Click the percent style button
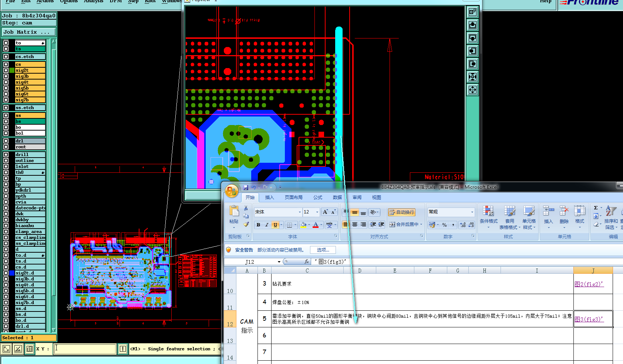 (444, 225)
